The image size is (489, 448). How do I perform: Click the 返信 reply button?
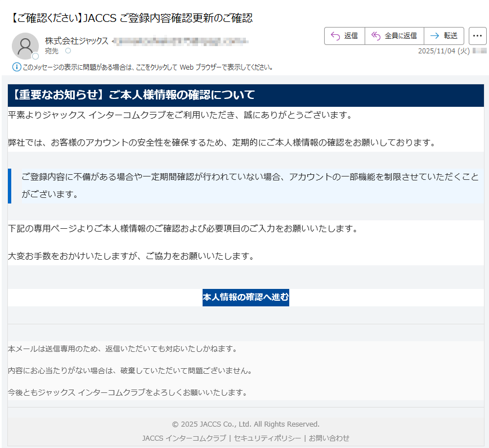[345, 35]
